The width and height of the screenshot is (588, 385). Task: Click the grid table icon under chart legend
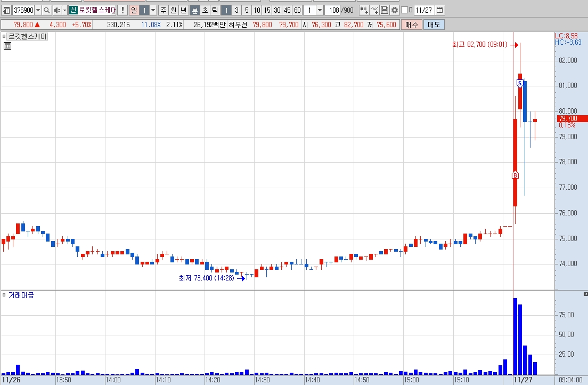(x=7, y=46)
